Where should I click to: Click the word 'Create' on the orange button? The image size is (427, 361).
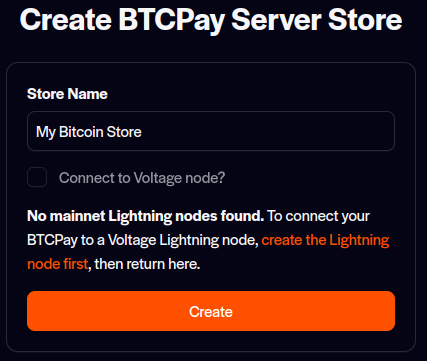[x=211, y=312]
